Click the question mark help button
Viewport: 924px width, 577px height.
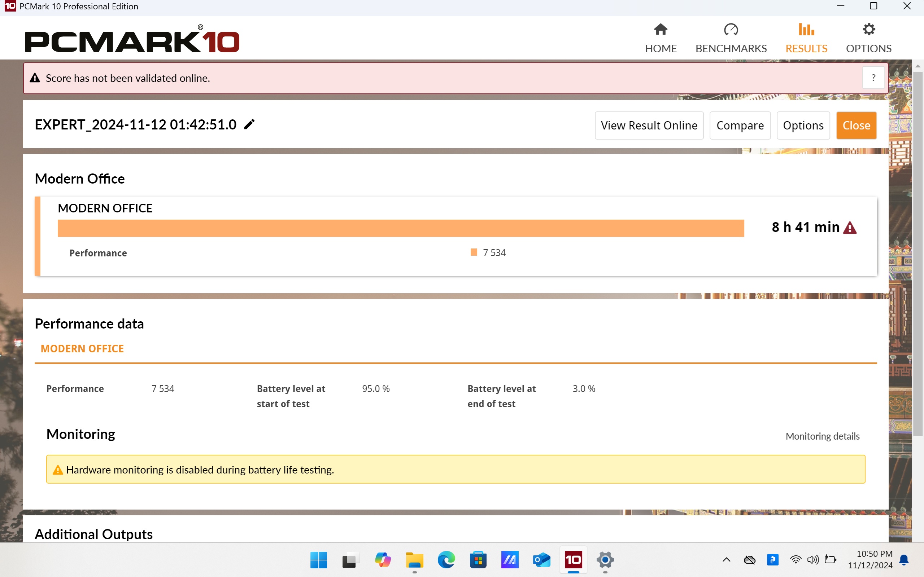(873, 78)
